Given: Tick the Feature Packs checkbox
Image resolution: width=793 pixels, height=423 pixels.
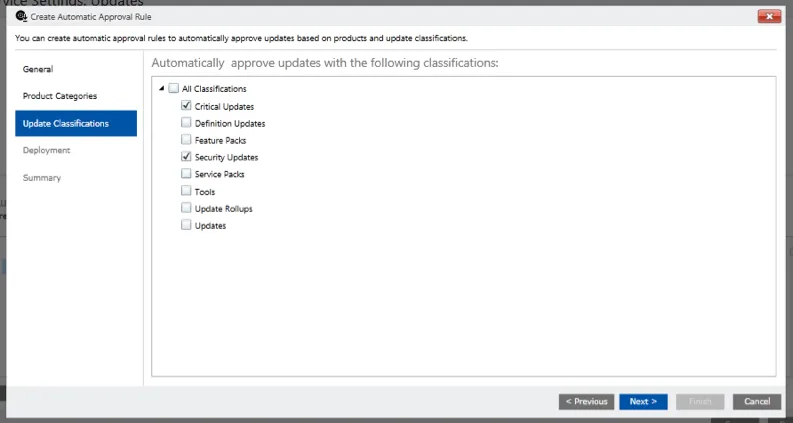Looking at the screenshot, I should [186, 139].
